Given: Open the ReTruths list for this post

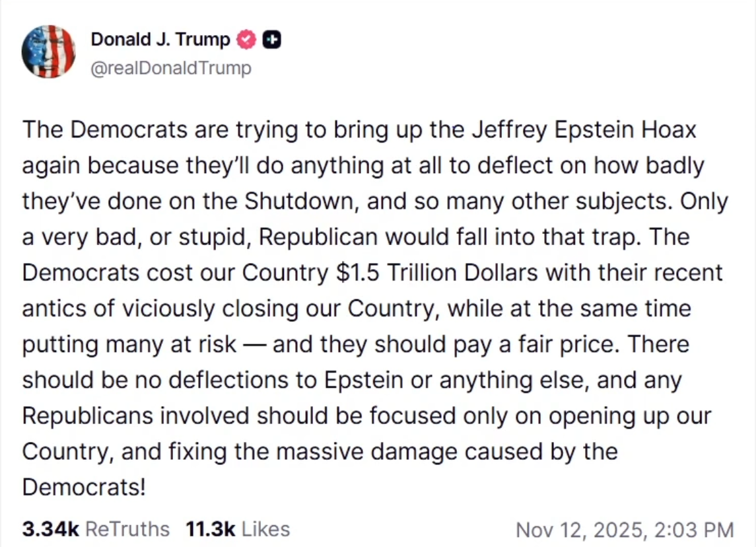Looking at the screenshot, I should [x=127, y=529].
